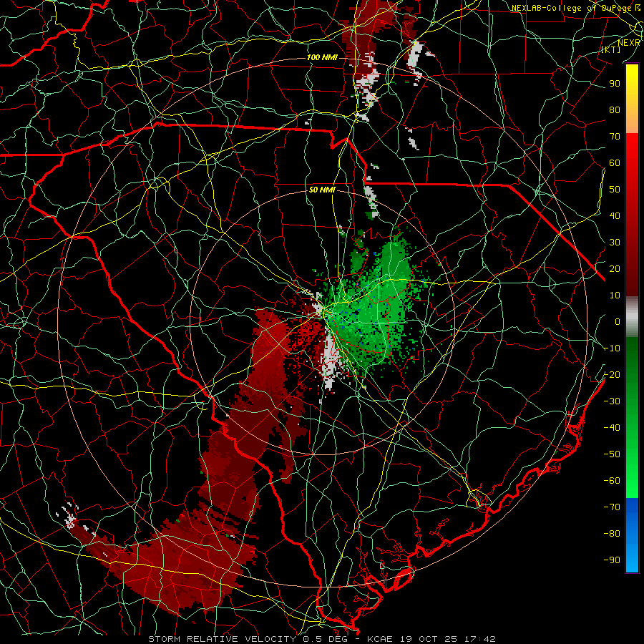Click the 70 value on velocity scale
Viewport: 644px width, 644px height.
[615, 137]
